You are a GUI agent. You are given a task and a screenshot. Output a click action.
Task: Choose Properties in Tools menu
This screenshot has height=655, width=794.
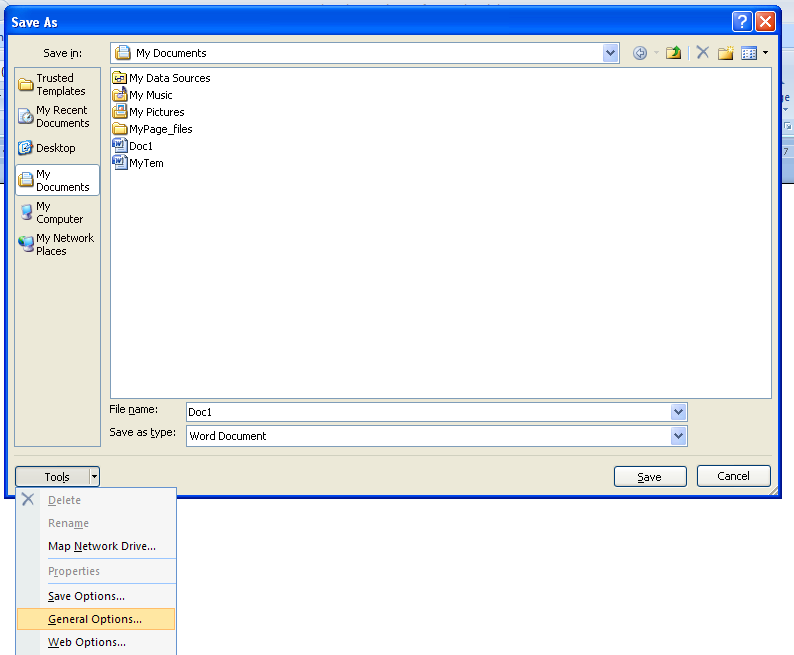[x=96, y=571]
